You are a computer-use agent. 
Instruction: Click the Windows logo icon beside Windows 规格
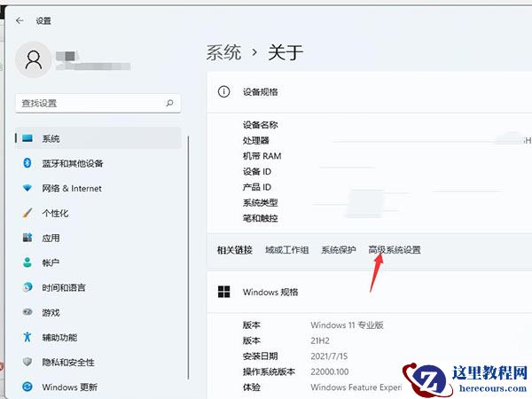point(224,292)
